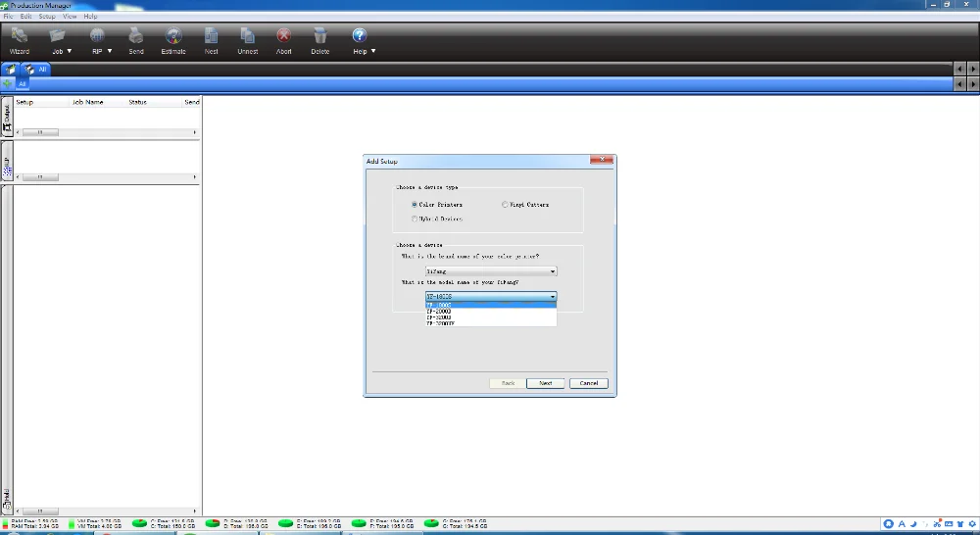Expand the RIP toolbar dropdown arrow
This screenshot has width=980, height=535.
coord(110,51)
